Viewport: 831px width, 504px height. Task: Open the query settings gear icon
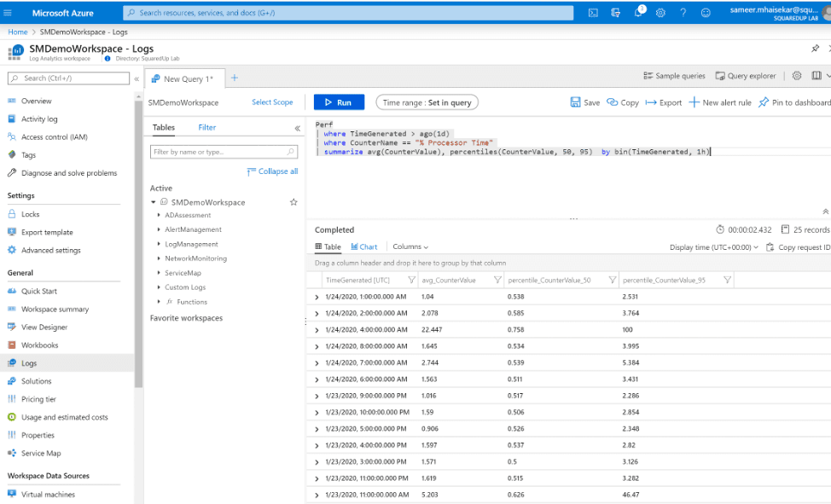(797, 76)
